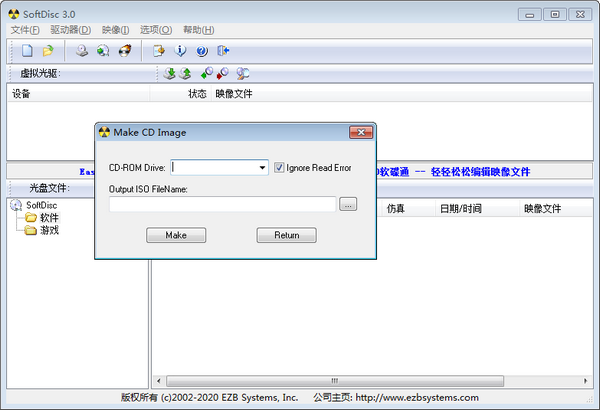Click the disc with green diamond icon
The width and height of the screenshot is (600, 410).
[207, 74]
